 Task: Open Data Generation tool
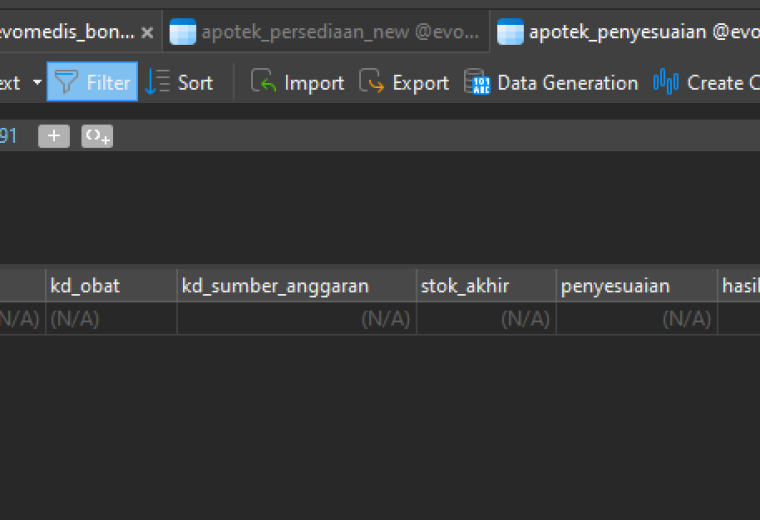coord(551,82)
